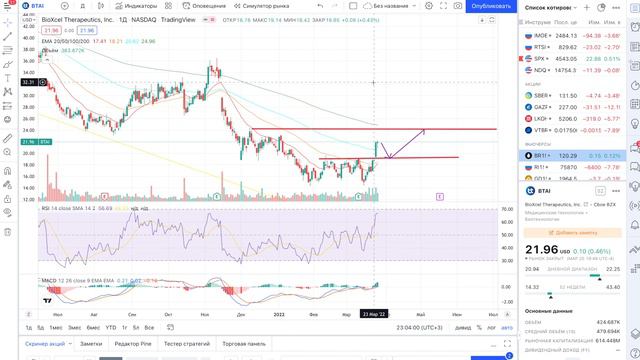Viewport: 640px width, 360px height.
Task: Open the layout selection square icon
Action: 353,6
